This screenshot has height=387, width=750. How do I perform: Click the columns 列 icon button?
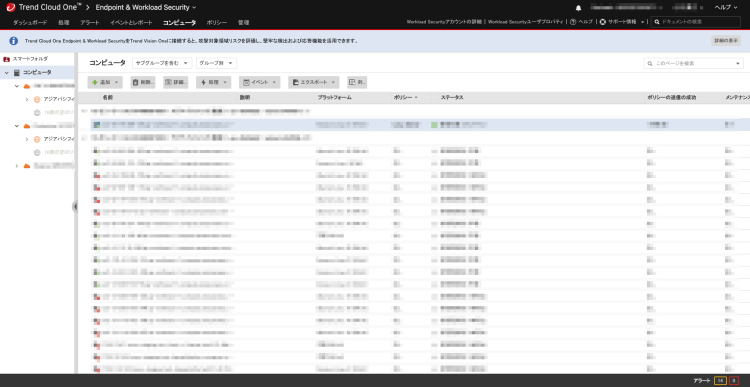tap(357, 82)
